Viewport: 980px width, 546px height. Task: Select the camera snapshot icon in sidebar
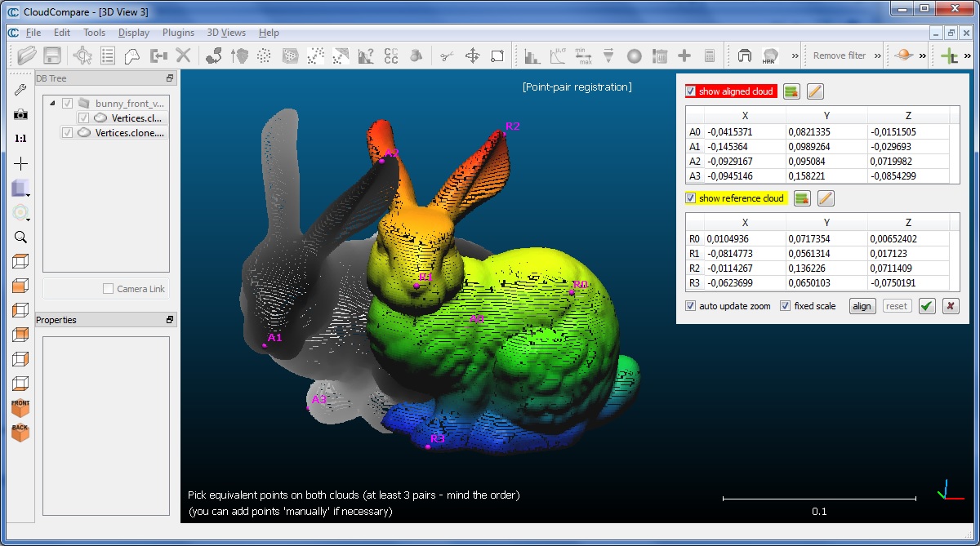20,114
